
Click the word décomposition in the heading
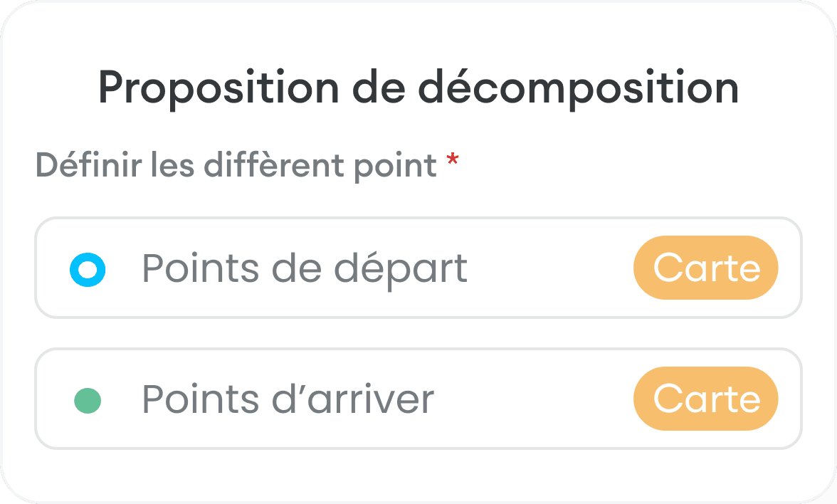click(577, 88)
